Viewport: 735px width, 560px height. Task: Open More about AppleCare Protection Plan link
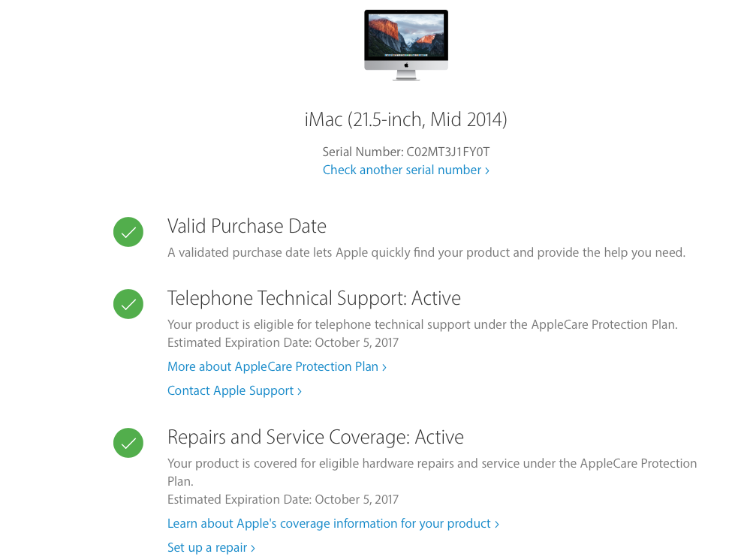click(x=276, y=366)
